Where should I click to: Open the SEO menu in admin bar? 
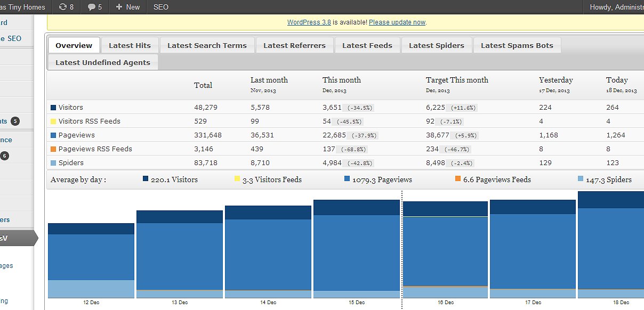[160, 7]
